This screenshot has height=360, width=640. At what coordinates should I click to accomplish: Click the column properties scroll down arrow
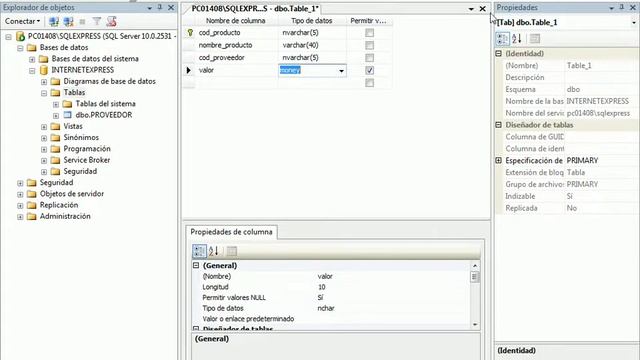[475, 324]
